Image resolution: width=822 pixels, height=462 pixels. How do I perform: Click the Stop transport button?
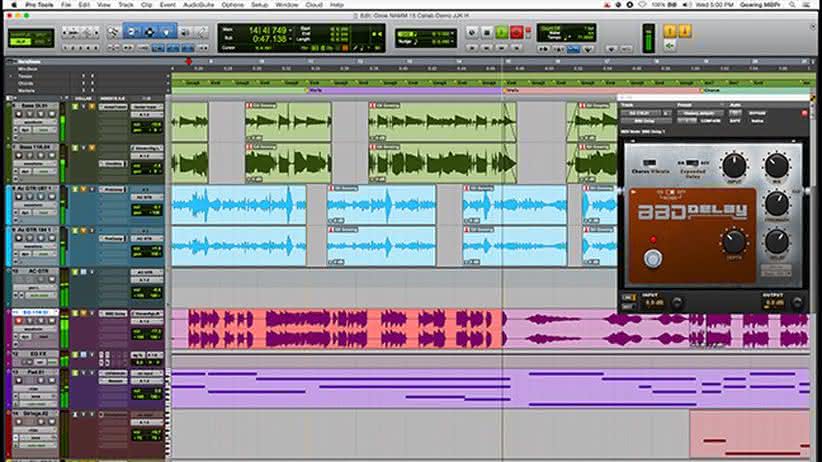tap(486, 33)
